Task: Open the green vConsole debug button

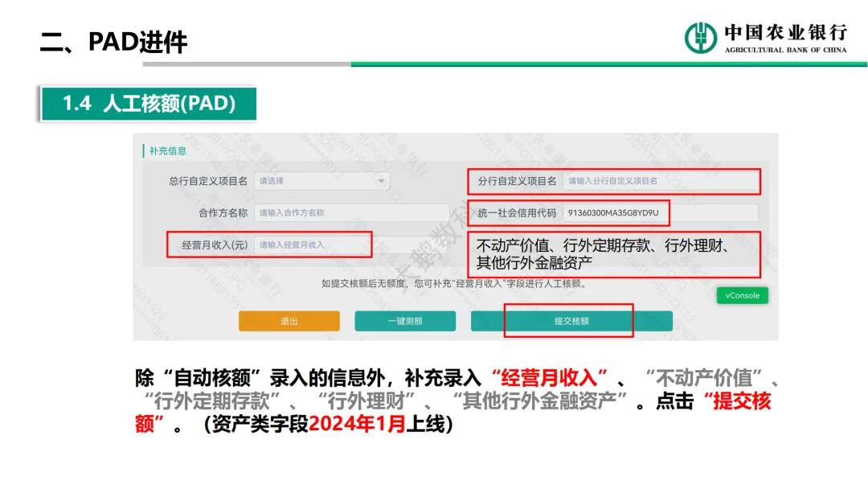Action: [x=742, y=295]
